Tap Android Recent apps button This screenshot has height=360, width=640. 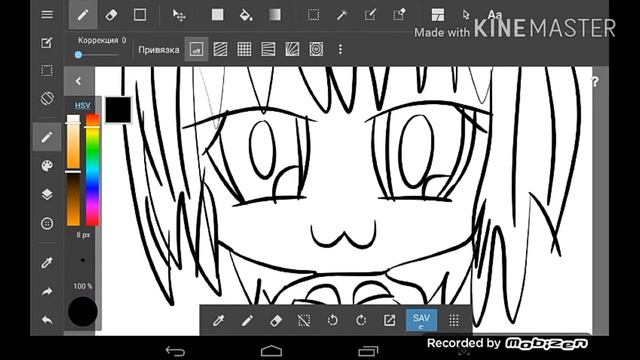coord(368,351)
